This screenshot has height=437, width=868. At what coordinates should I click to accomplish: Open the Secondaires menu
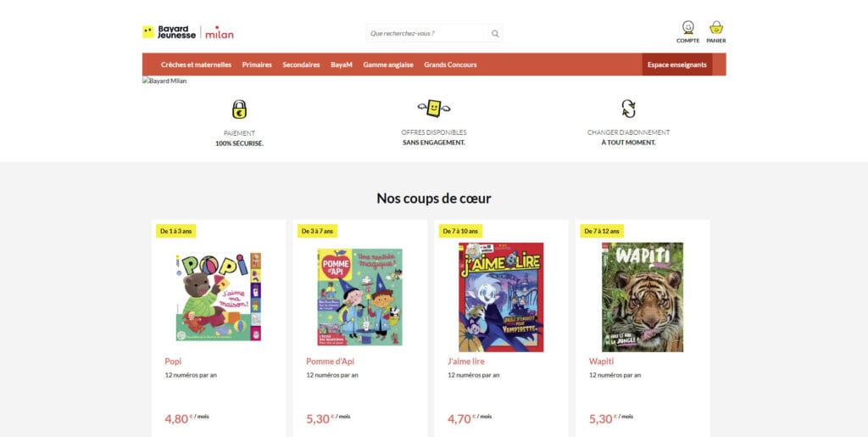point(301,64)
